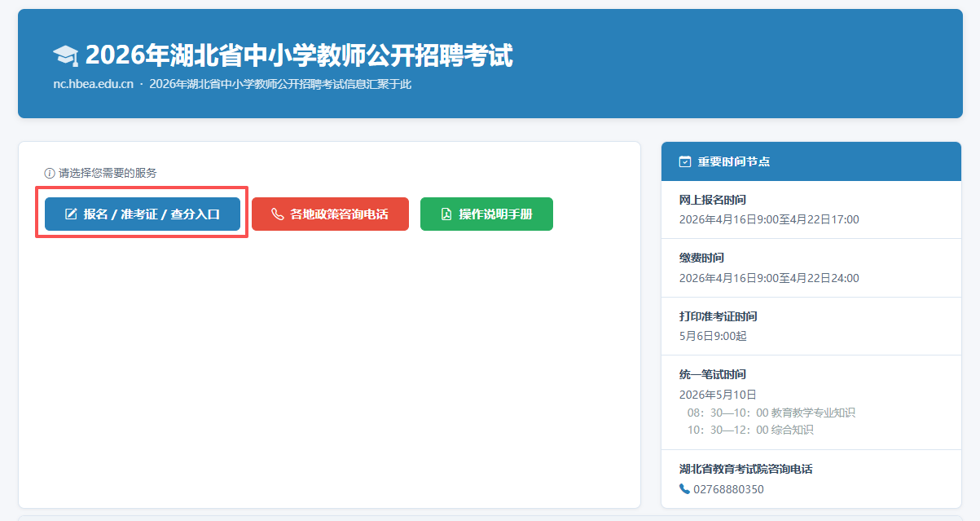Click the PDF file icon on 操作说明手册

[x=446, y=214]
